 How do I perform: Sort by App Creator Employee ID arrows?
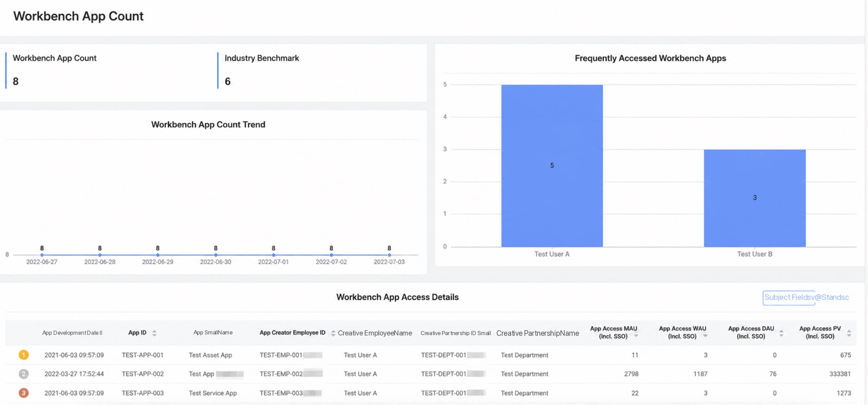point(333,333)
